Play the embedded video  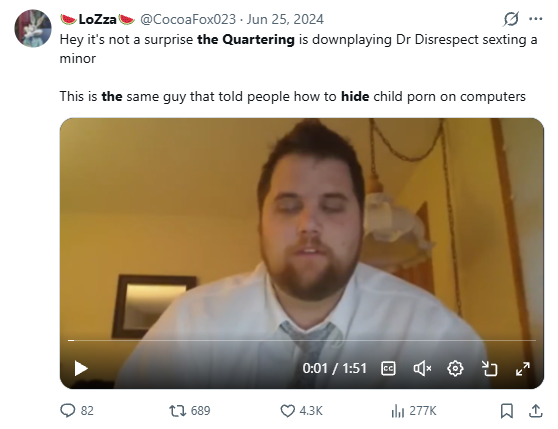pyautogui.click(x=81, y=368)
